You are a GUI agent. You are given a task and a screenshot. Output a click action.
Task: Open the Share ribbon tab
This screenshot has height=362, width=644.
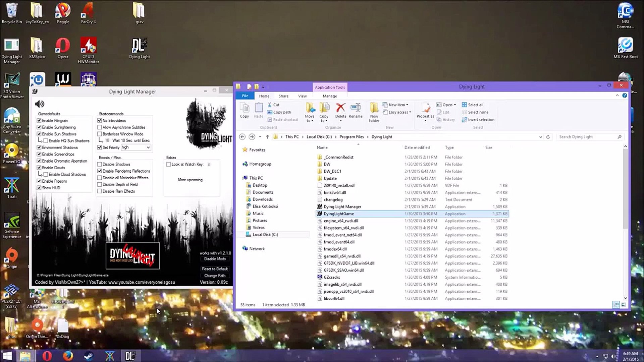(x=283, y=96)
